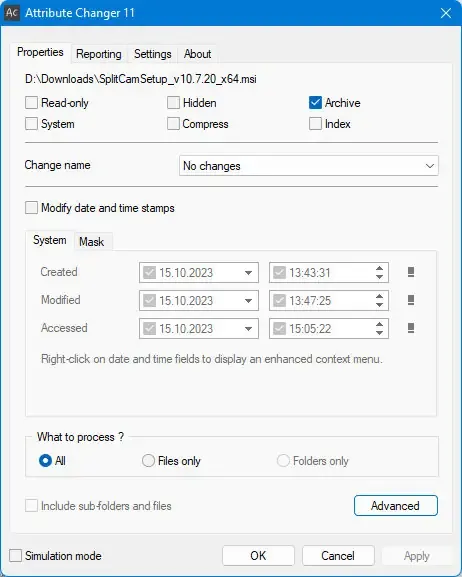Select the All radio option

[x=45, y=461]
